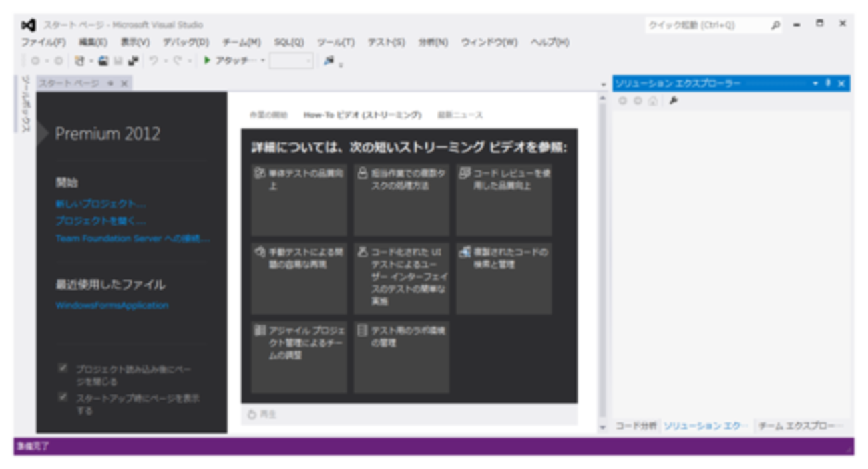This screenshot has width=868, height=469.
Task: Click the green Start debugging arrow
Action: (x=208, y=61)
